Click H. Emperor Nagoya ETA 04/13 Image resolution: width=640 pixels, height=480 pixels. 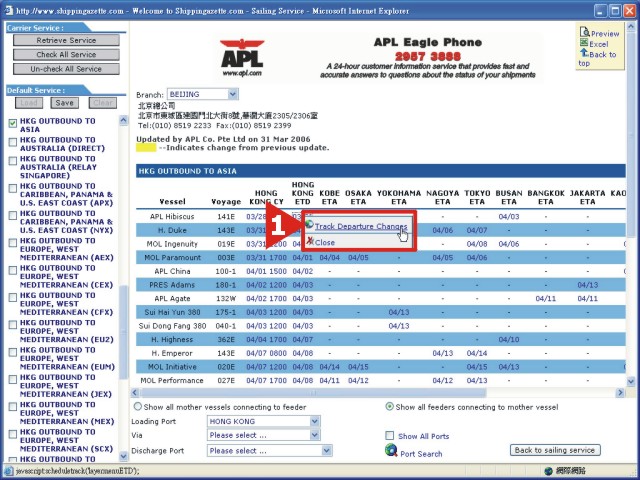442,353
